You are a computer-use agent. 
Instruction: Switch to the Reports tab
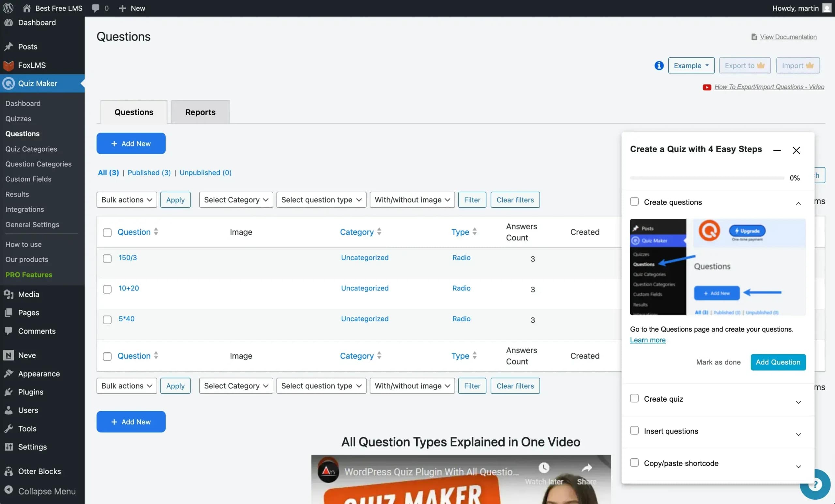pyautogui.click(x=200, y=112)
